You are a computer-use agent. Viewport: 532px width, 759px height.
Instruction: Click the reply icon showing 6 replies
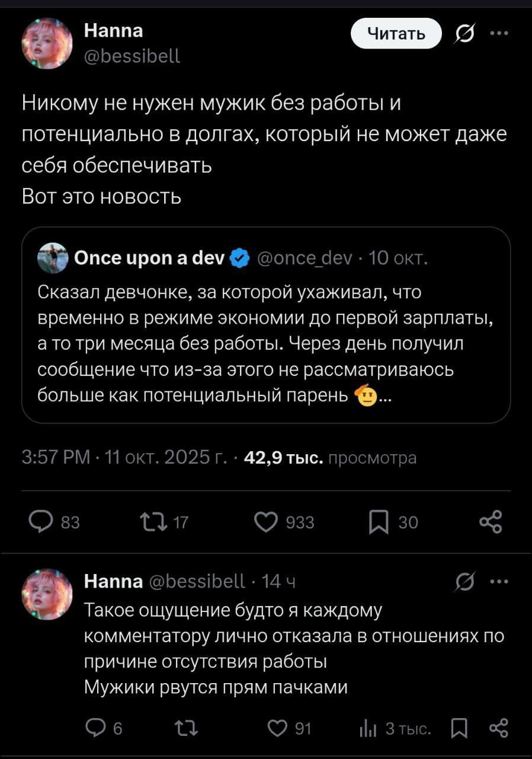(x=95, y=729)
